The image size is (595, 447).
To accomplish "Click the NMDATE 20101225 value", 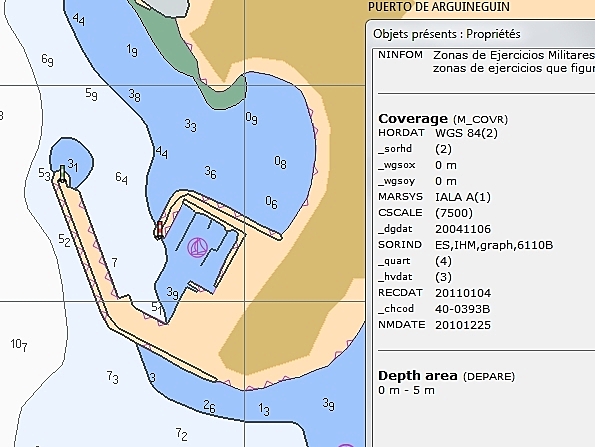I will (463, 325).
